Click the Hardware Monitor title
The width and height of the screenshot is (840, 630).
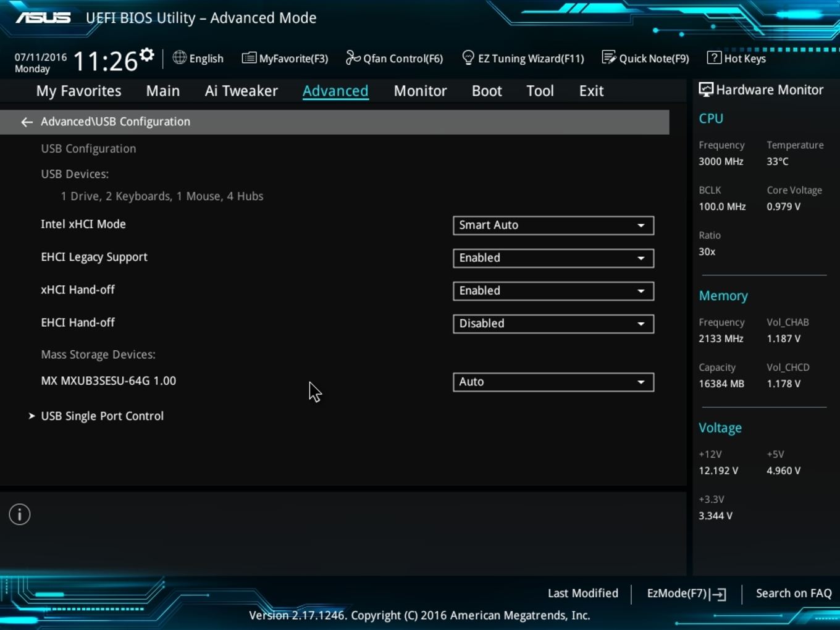point(770,90)
